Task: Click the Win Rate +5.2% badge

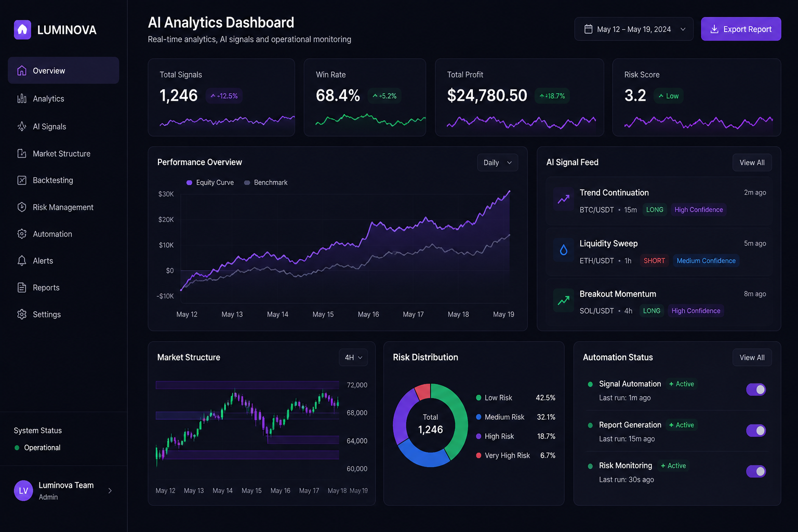Action: tap(384, 96)
